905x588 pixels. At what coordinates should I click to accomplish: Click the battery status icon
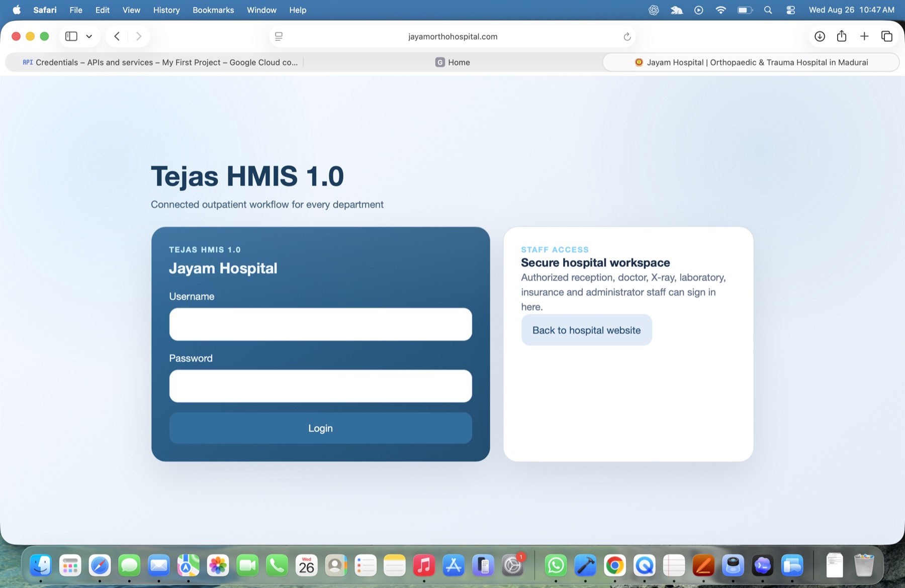tap(745, 10)
